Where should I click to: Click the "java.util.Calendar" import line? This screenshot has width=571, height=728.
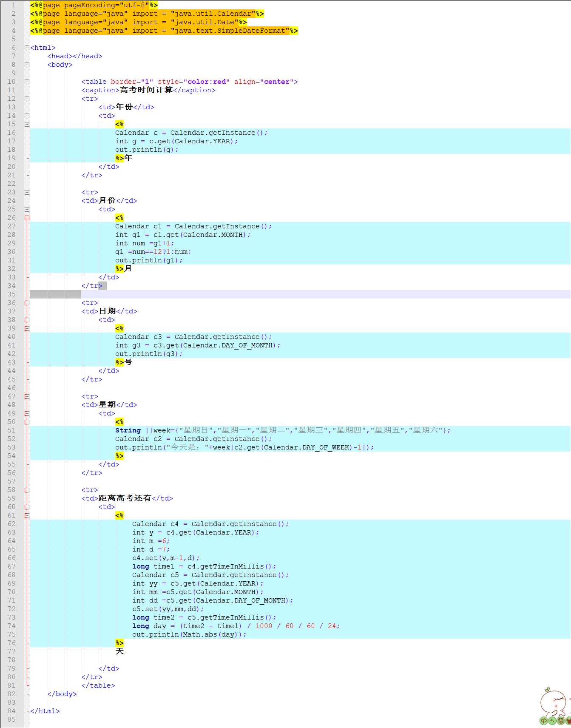click(147, 14)
